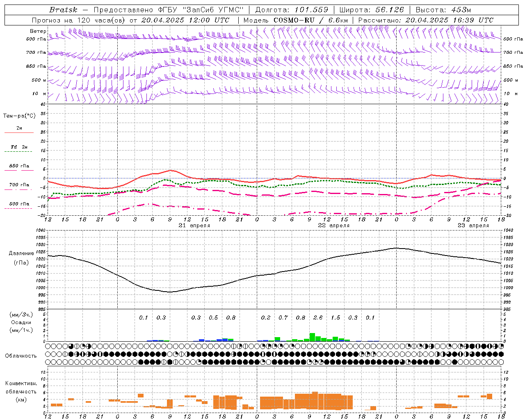The width and height of the screenshot is (525, 420).
Task: Select the 0.5 three-hour precipitation value
Action: pos(213,317)
